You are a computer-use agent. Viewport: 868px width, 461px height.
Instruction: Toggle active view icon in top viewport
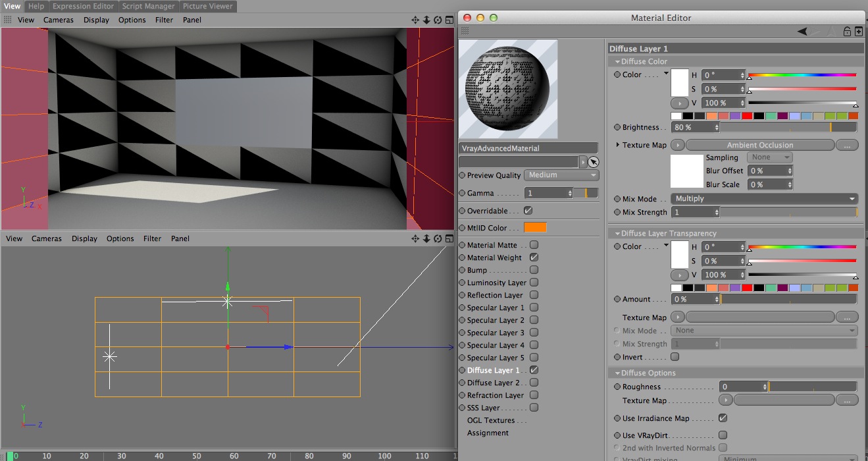(449, 20)
